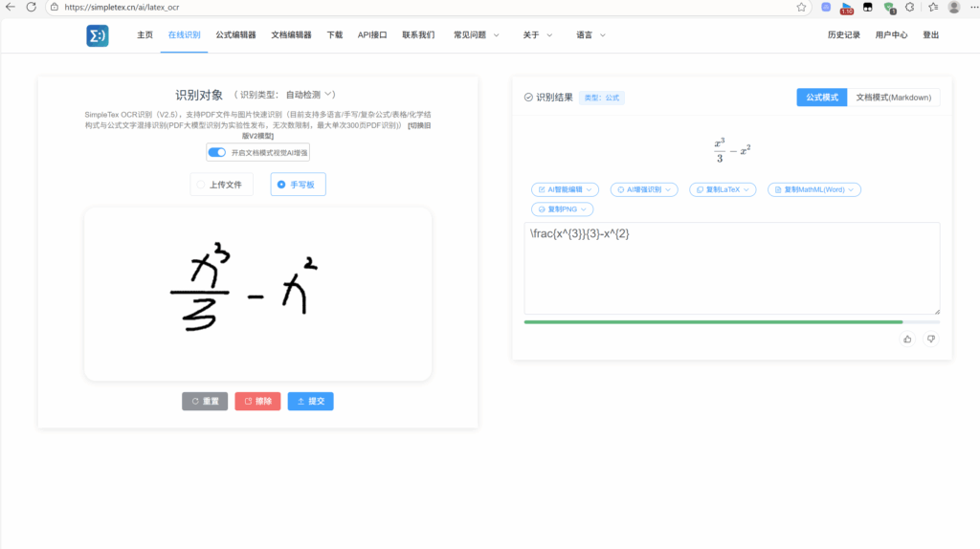This screenshot has height=549, width=980.
Task: Click the browser profile avatar icon
Action: pos(953,7)
